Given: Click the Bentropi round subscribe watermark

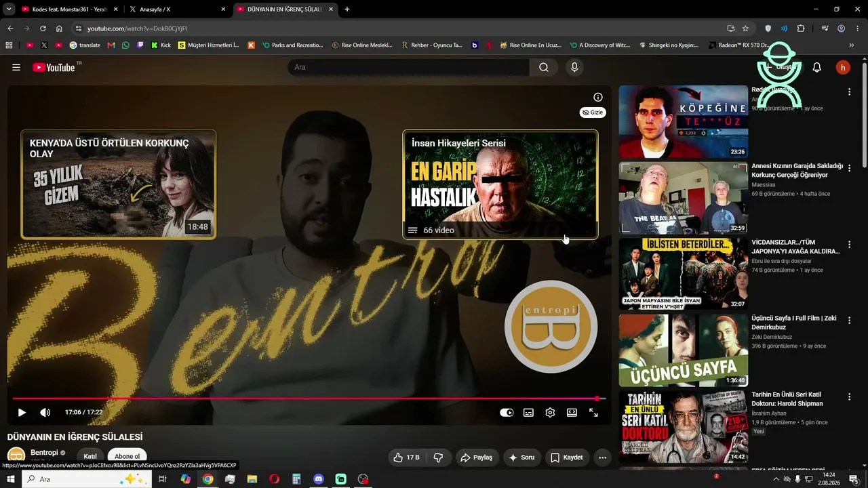Looking at the screenshot, I should pos(551,327).
